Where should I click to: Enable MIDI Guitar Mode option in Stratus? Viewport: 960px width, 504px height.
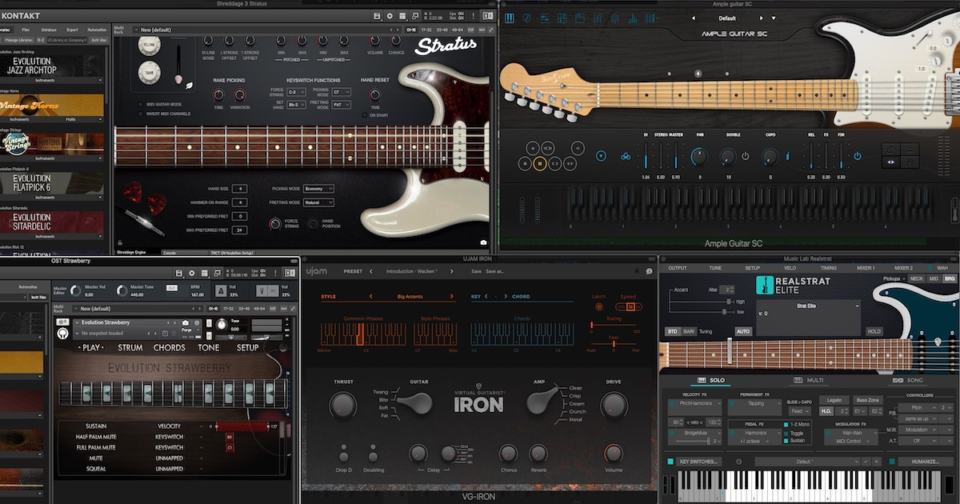pyautogui.click(x=140, y=105)
